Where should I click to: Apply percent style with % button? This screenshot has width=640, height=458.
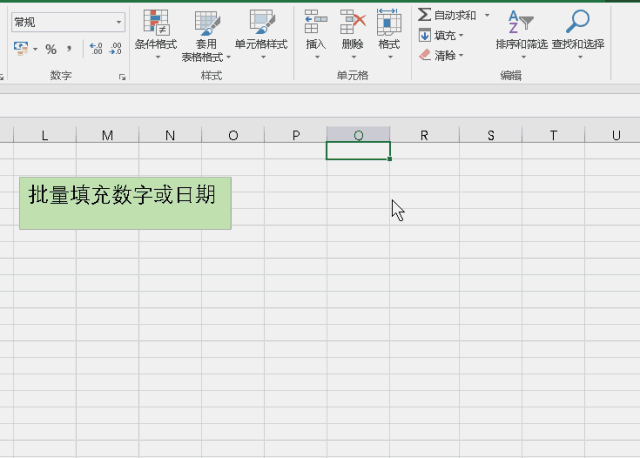[51, 49]
